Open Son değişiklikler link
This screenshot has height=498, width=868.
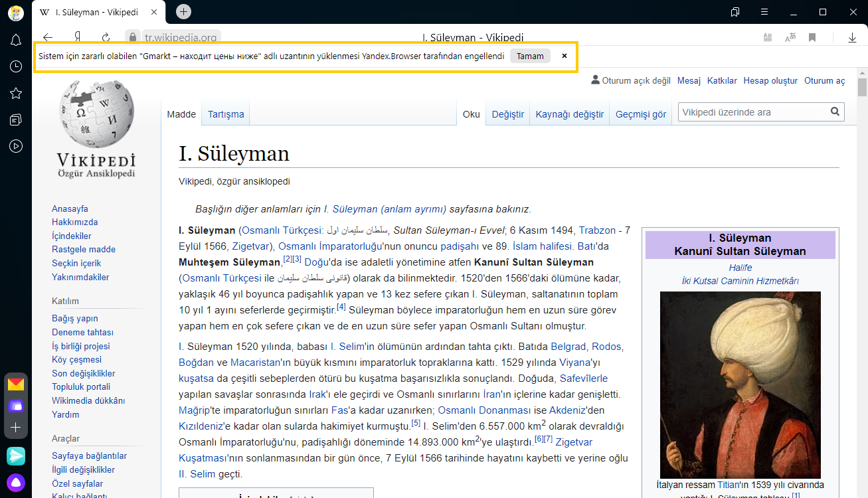pyautogui.click(x=84, y=373)
